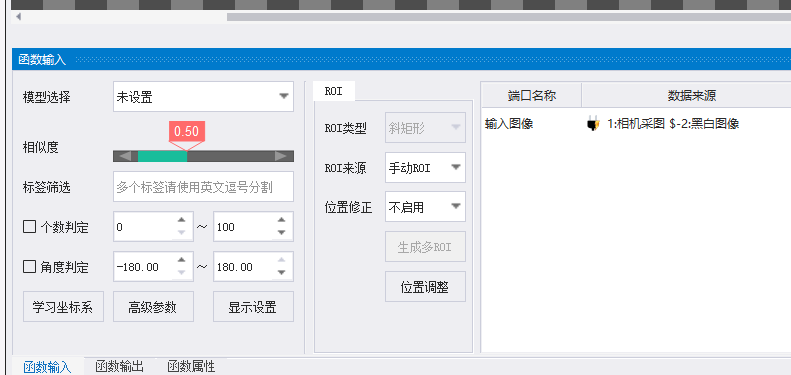Open the 位置修正 dropdown
Image resolution: width=791 pixels, height=375 pixels.
(456, 206)
